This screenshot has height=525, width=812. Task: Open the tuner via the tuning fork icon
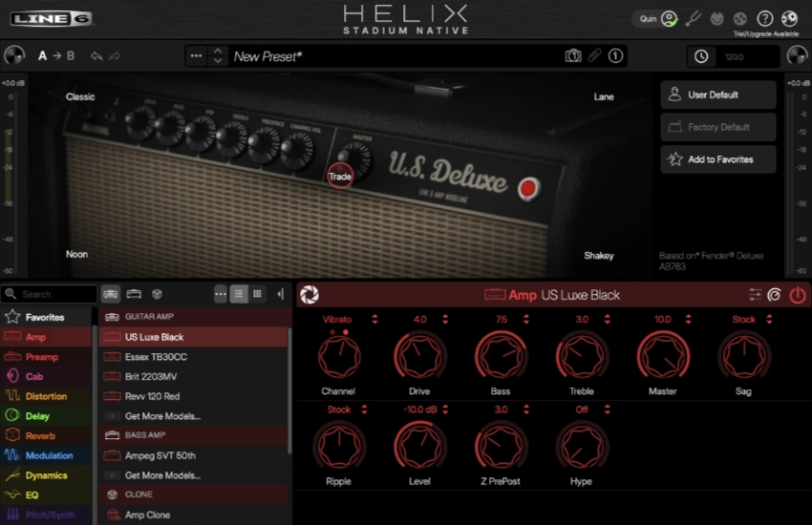coord(693,19)
